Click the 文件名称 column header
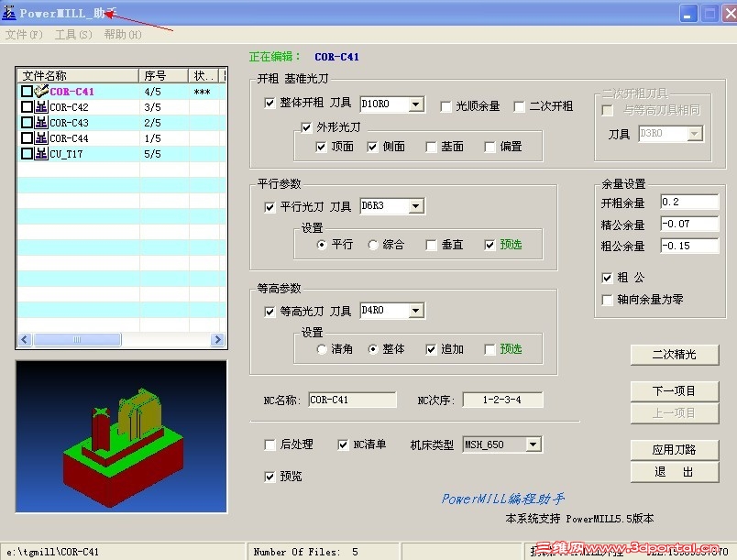737x560 pixels. pos(78,76)
